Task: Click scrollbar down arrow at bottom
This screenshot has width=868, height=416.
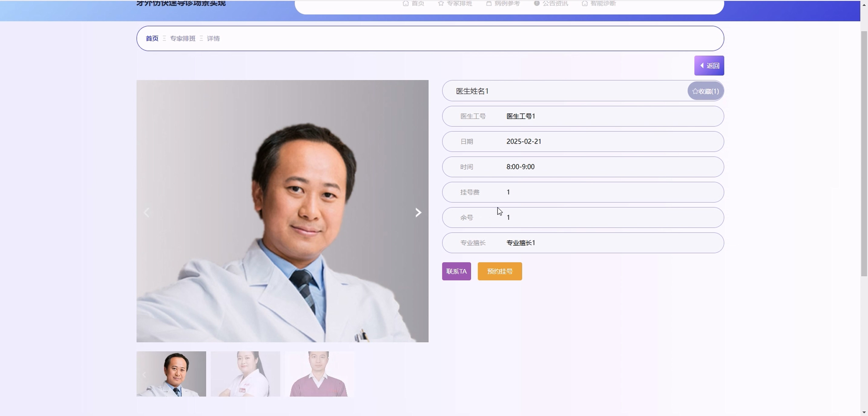Action: 864,412
